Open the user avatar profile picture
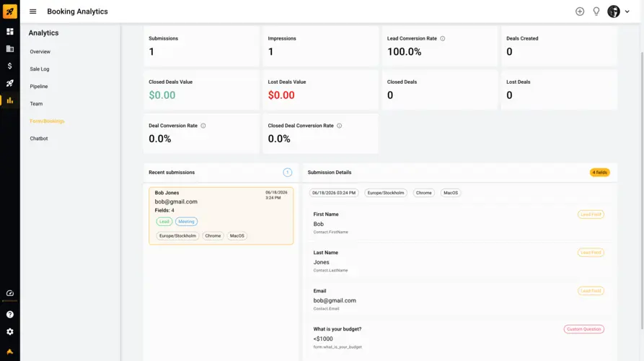This screenshot has height=361, width=644. 614,12
